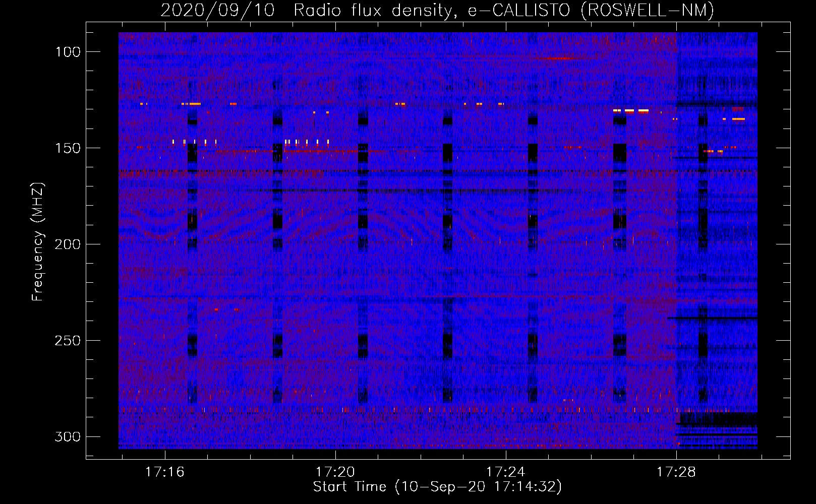Click the 200 frequency tick label
The width and height of the screenshot is (816, 504).
(x=68, y=244)
